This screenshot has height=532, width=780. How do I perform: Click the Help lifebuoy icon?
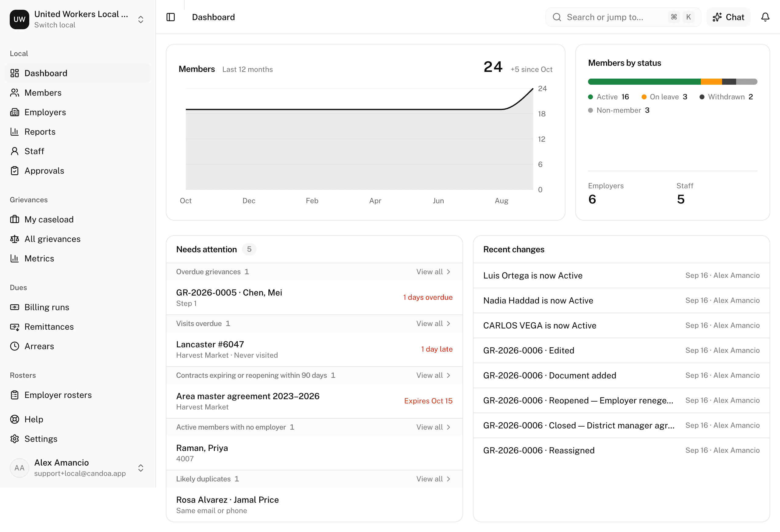(14, 419)
